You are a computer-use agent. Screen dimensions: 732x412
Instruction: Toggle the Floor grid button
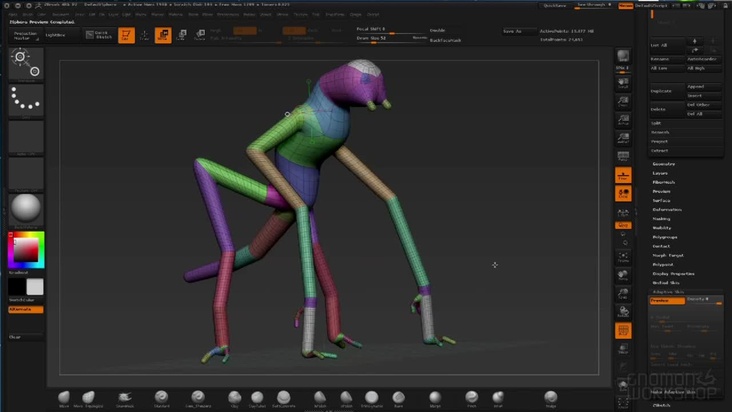(623, 175)
